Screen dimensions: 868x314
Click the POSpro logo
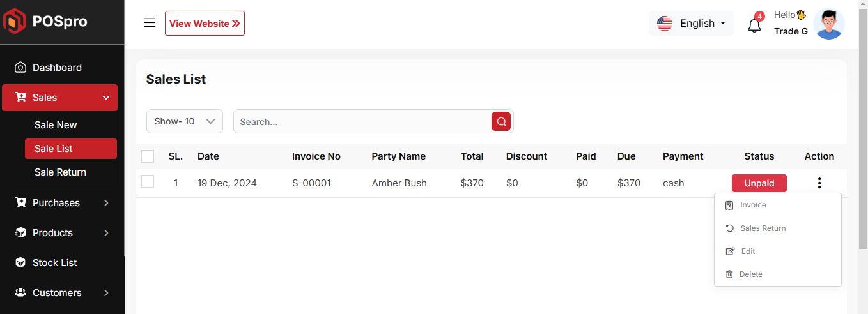(x=45, y=22)
